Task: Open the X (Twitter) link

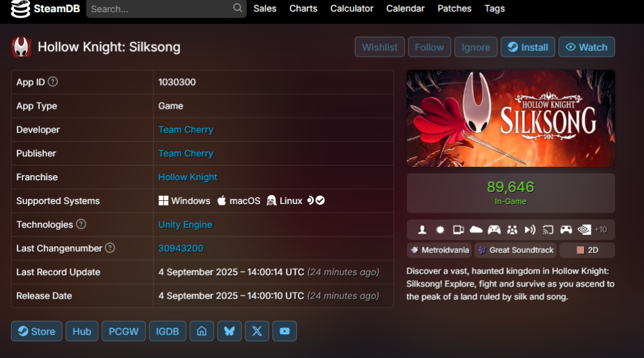Action: 257,331
